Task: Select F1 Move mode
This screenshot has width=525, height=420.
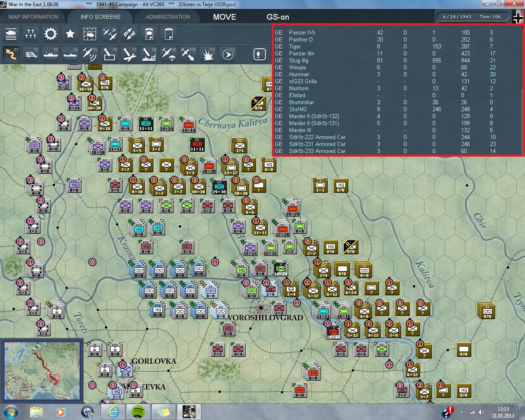Action: (x=11, y=54)
